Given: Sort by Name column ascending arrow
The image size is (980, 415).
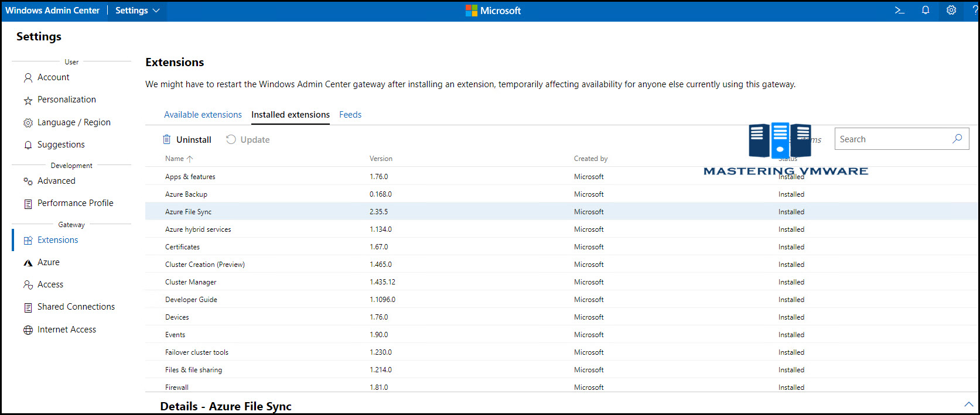Looking at the screenshot, I should pyautogui.click(x=190, y=159).
